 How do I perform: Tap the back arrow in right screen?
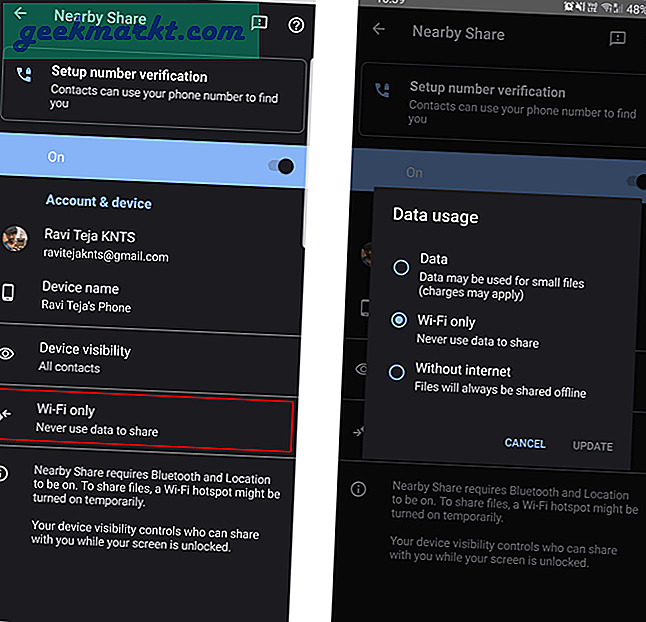pyautogui.click(x=378, y=29)
